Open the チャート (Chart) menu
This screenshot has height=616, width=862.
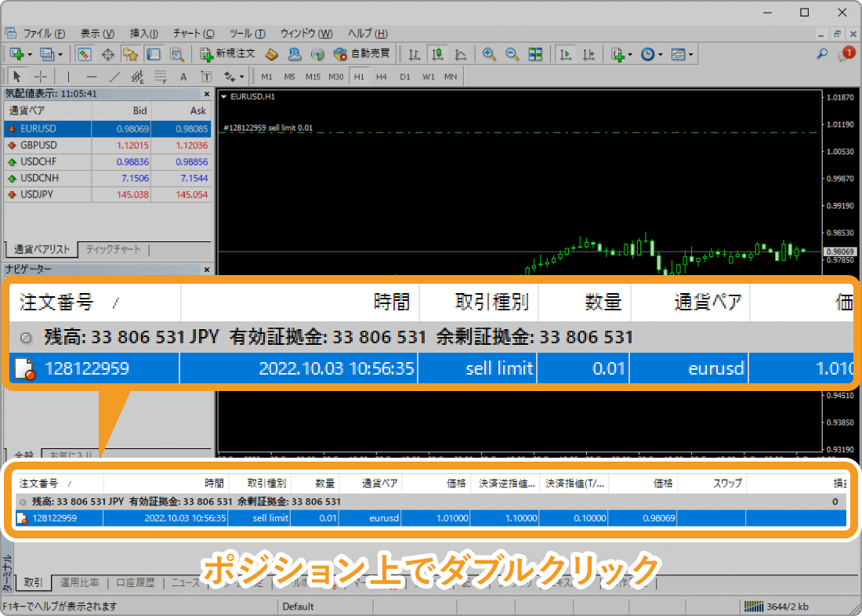coord(194,34)
